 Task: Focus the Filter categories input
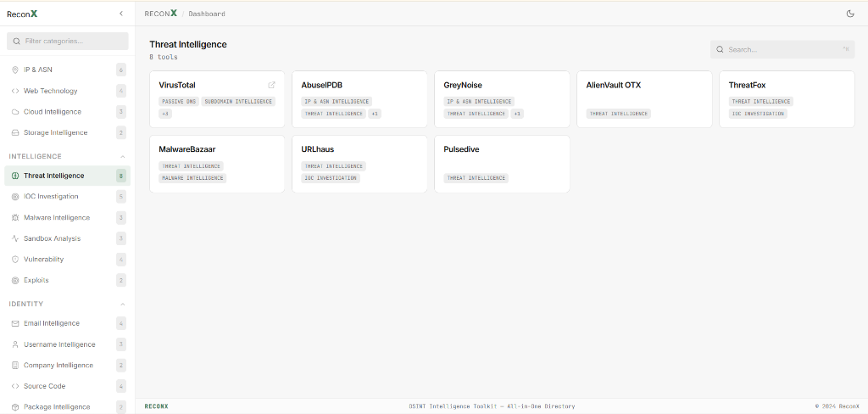point(68,41)
